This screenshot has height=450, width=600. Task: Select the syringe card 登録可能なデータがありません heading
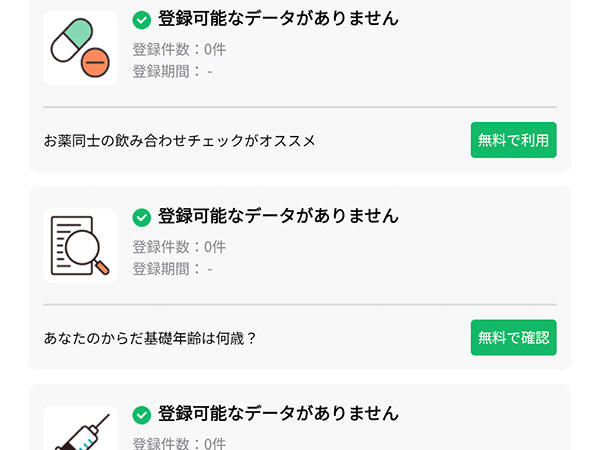pos(278,414)
